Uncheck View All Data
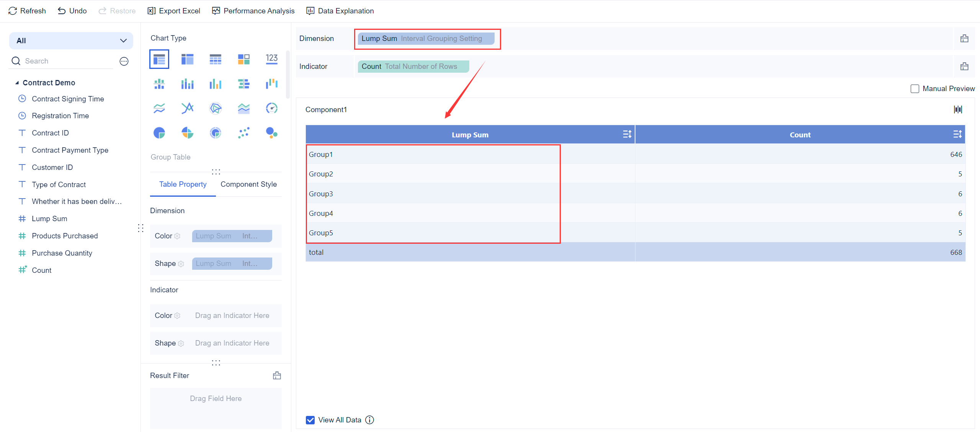The height and width of the screenshot is (432, 980). coord(310,420)
